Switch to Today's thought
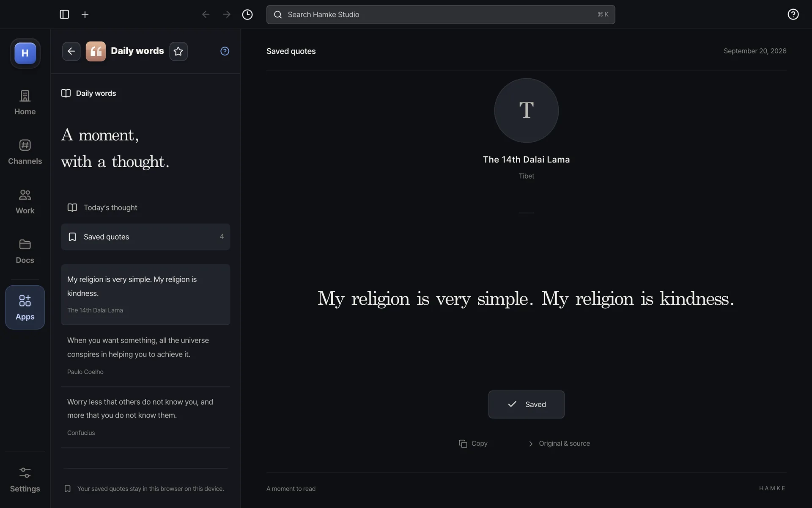 click(x=145, y=207)
